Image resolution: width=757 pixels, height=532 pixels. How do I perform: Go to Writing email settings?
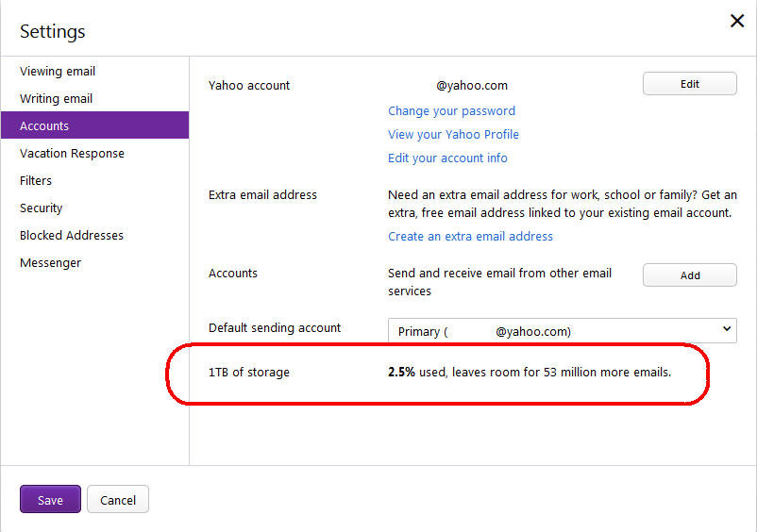[x=57, y=99]
